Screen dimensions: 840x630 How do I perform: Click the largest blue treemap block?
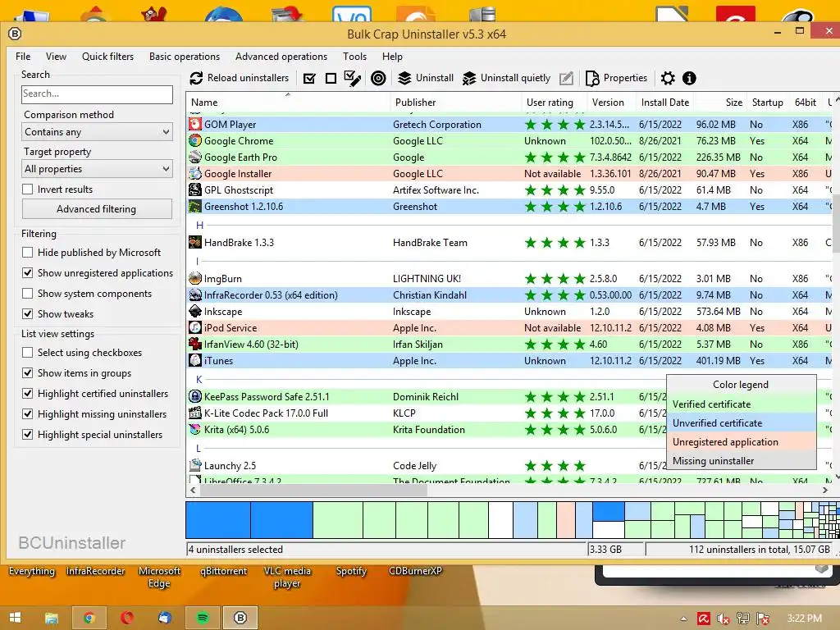coord(218,520)
